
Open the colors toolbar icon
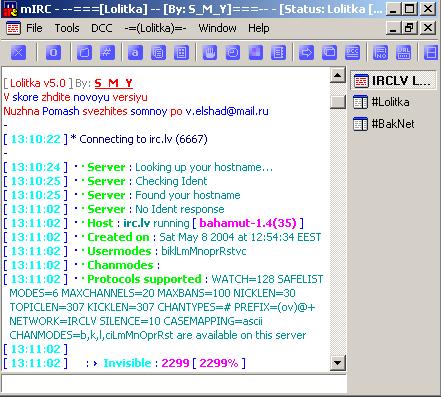click(256, 52)
